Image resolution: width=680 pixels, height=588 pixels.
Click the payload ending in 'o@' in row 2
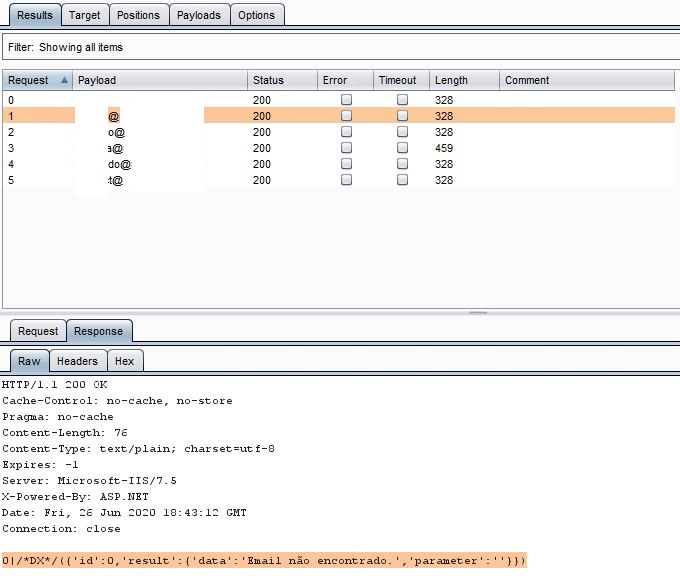tap(117, 132)
